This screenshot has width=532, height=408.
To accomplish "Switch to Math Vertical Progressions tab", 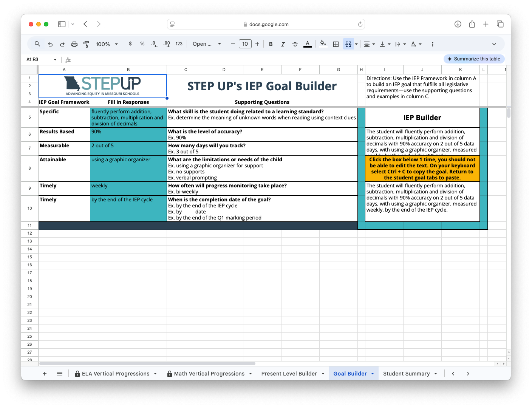I will (x=209, y=374).
